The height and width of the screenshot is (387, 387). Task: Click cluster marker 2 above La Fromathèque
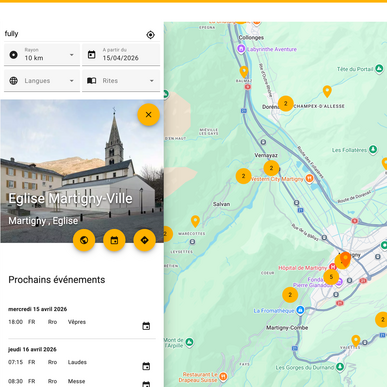(x=290, y=295)
